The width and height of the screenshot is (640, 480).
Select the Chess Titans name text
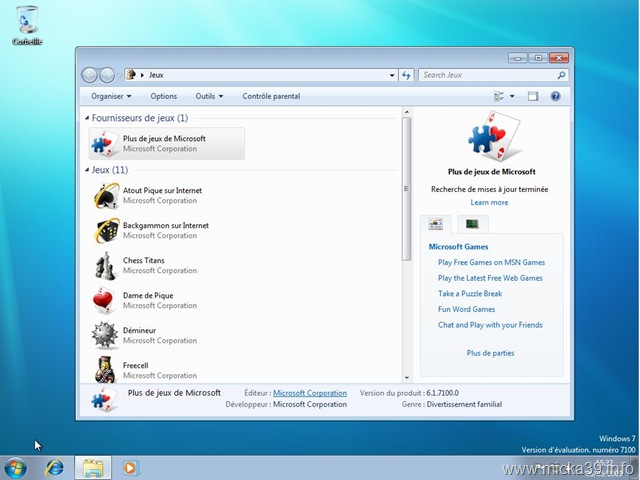[x=144, y=260]
